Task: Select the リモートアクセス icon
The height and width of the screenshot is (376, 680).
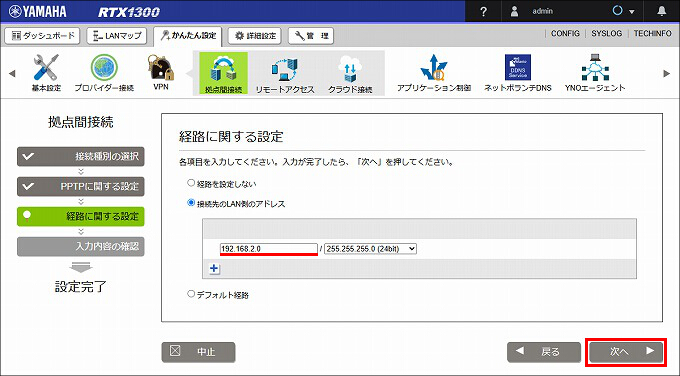Action: [285, 69]
